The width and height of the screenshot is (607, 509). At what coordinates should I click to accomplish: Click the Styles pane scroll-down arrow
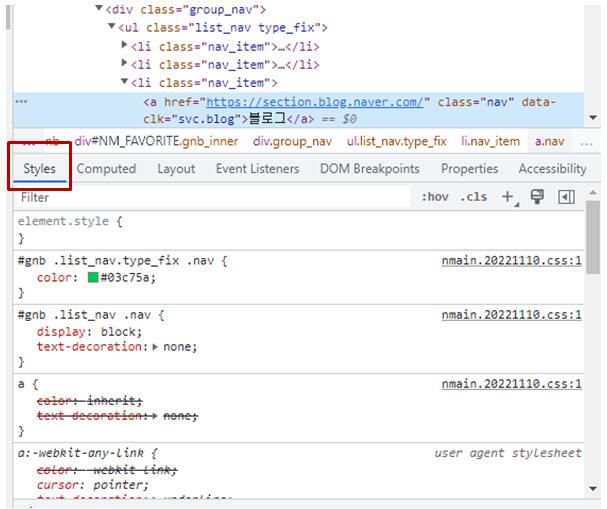(x=593, y=488)
